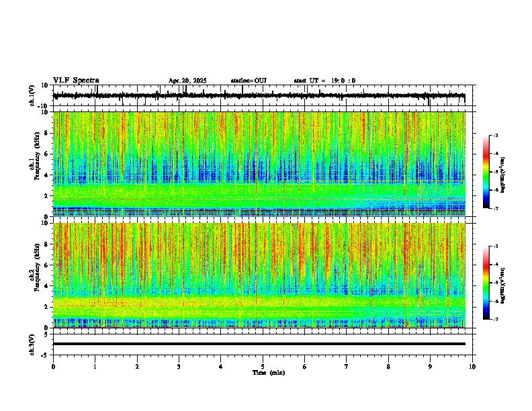532x411 pixels.
Task: Click inside the ch.2 spectrogram image
Action: pos(259,275)
